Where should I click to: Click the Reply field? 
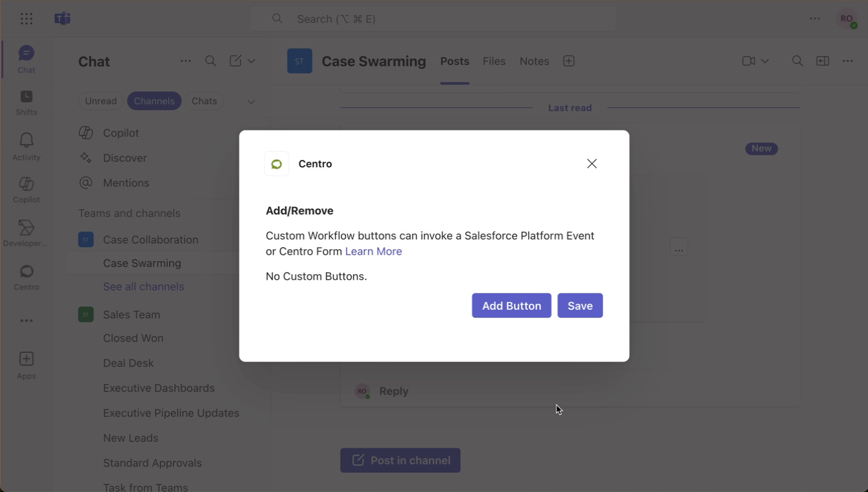tap(570, 391)
